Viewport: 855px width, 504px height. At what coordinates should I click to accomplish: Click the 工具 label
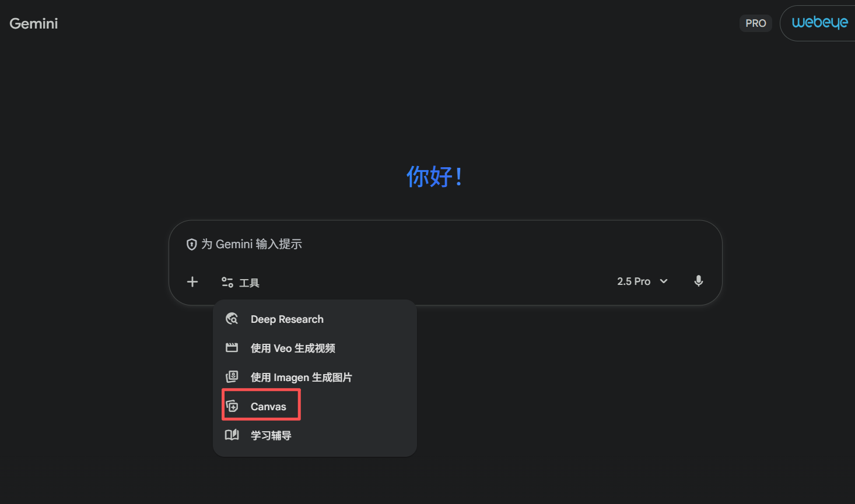point(250,283)
